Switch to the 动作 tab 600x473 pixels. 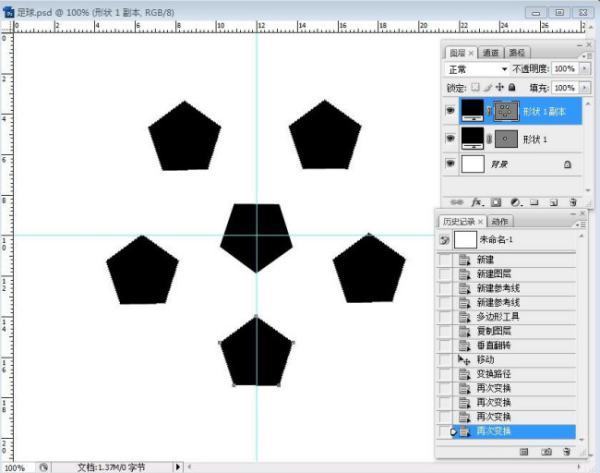click(500, 221)
